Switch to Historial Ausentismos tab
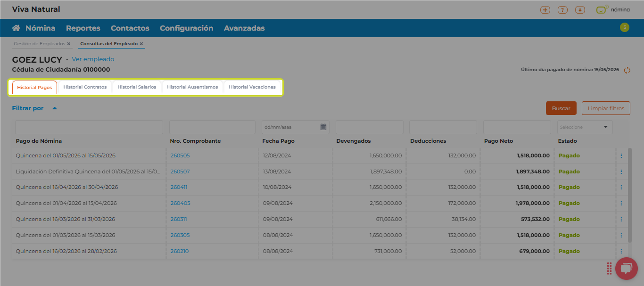 point(192,87)
